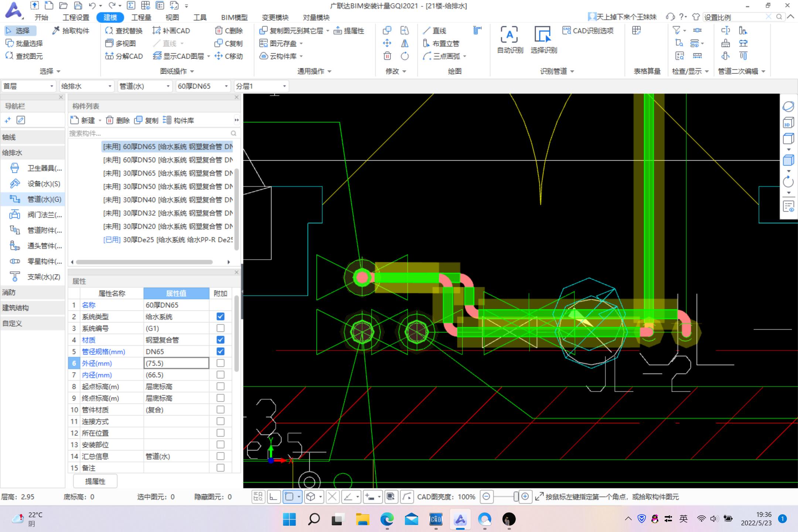Open the 工程设置 ribbon tab
The width and height of the screenshot is (798, 532).
pyautogui.click(x=76, y=17)
